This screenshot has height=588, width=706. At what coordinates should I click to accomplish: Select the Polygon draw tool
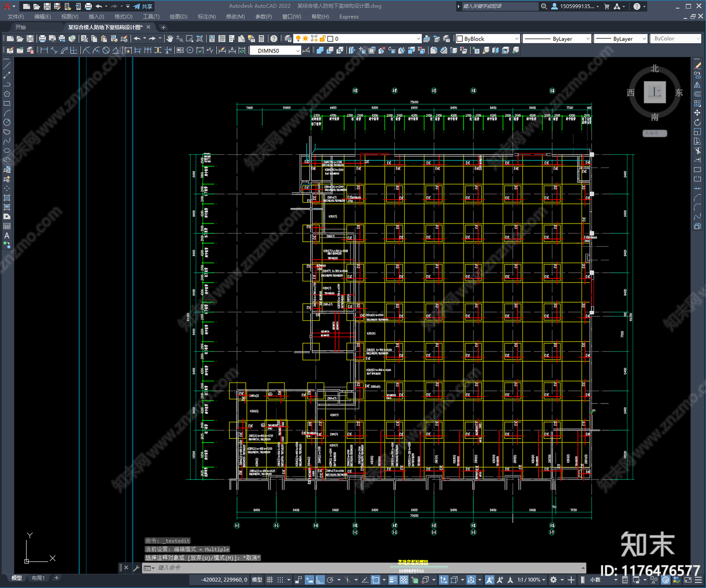pos(7,94)
